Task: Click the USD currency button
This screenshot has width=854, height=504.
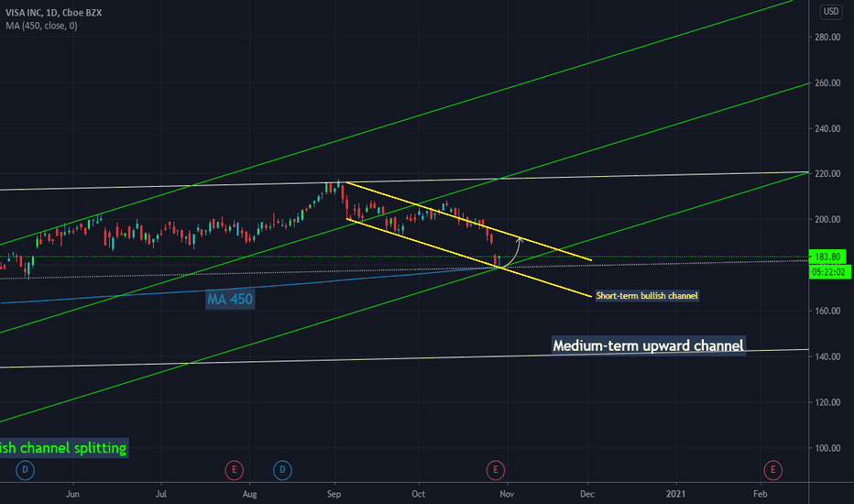Action: (x=830, y=11)
